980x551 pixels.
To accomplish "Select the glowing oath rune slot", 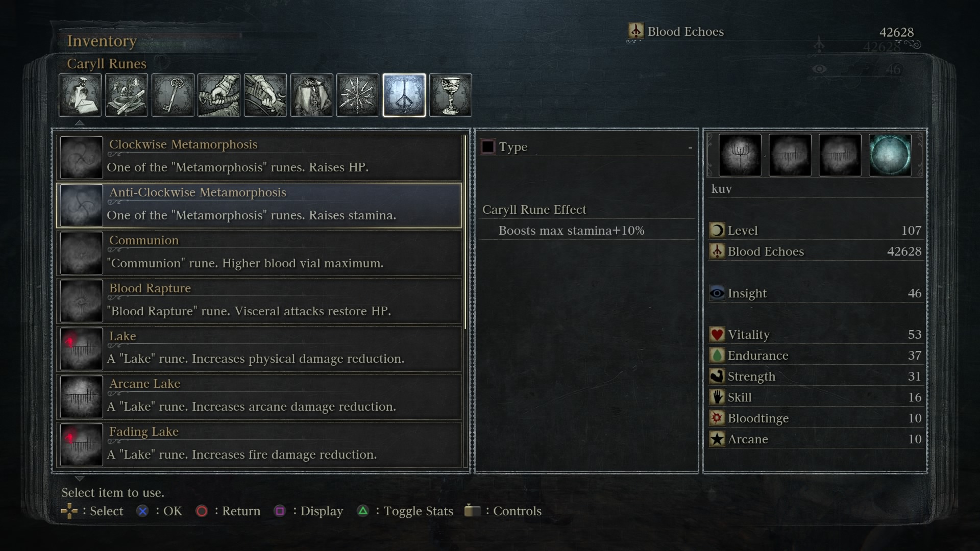I will click(x=890, y=155).
